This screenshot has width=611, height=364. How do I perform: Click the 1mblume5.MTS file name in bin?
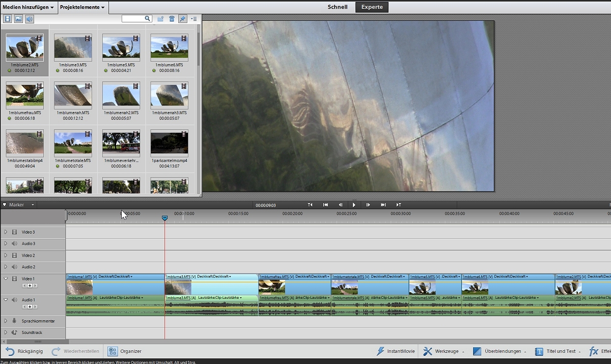tap(121, 65)
